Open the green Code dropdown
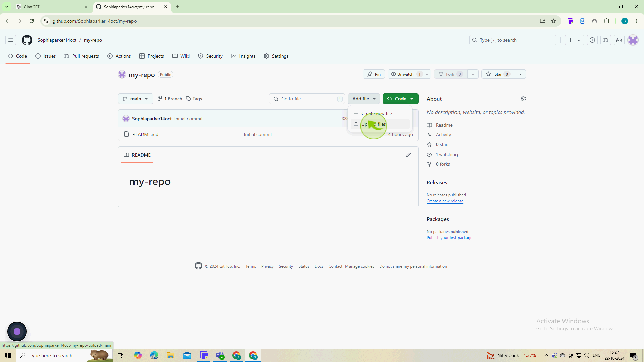The height and width of the screenshot is (362, 644). (400, 99)
